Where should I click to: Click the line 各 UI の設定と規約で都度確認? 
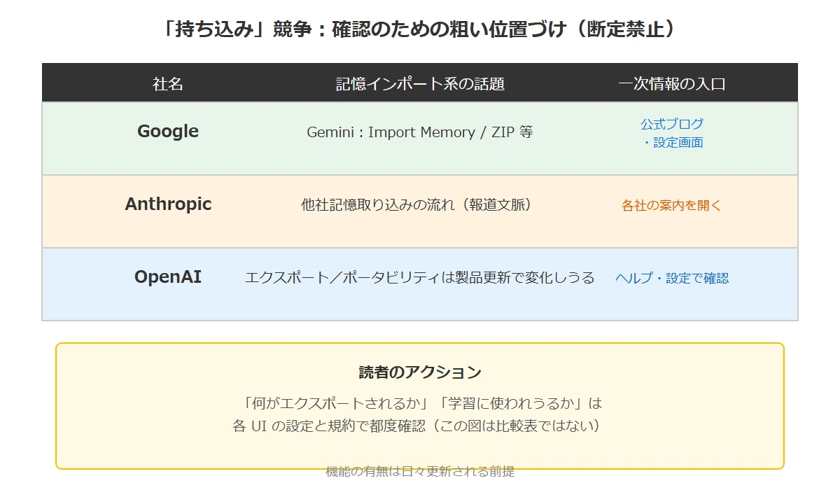[420, 426]
